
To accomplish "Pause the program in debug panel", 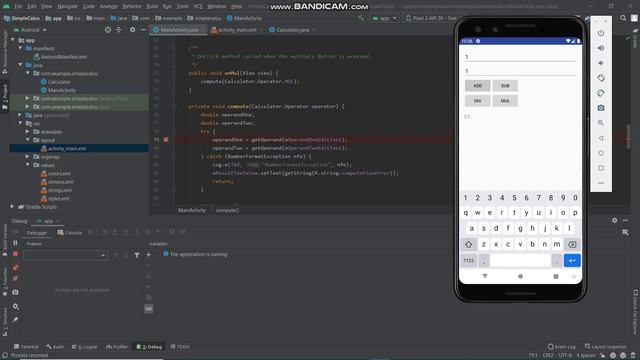I will (x=15, y=242).
